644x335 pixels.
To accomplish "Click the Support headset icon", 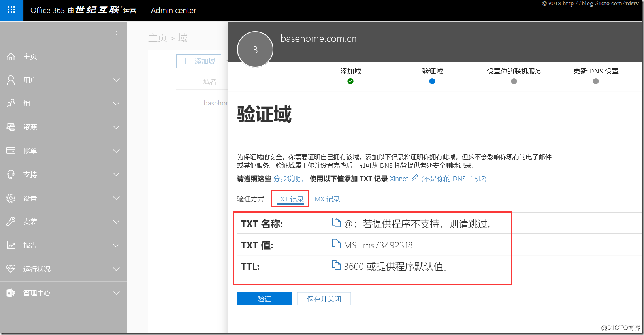I will pos(11,174).
